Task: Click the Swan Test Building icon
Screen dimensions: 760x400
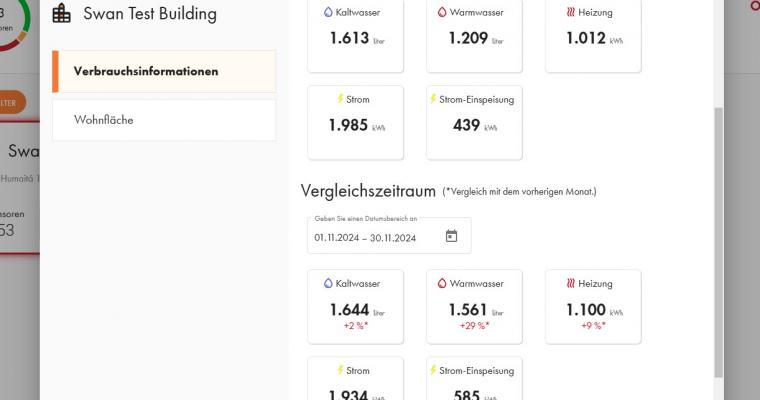Action: [x=62, y=13]
